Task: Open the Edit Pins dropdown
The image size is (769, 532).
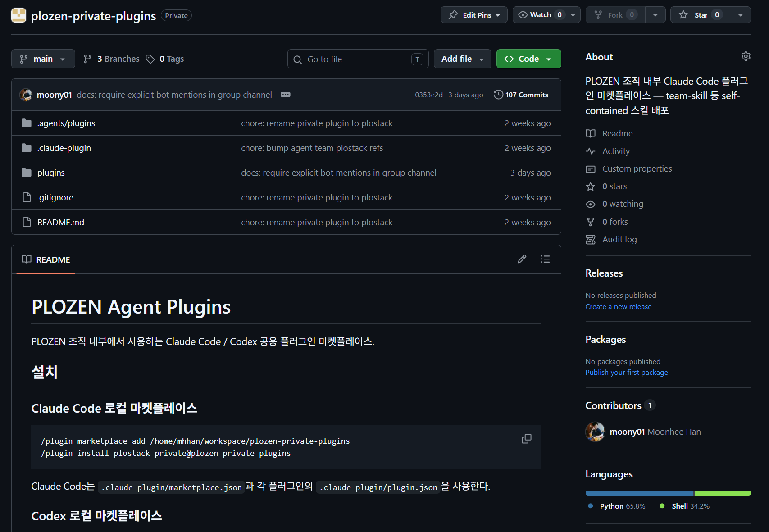Action: point(474,15)
